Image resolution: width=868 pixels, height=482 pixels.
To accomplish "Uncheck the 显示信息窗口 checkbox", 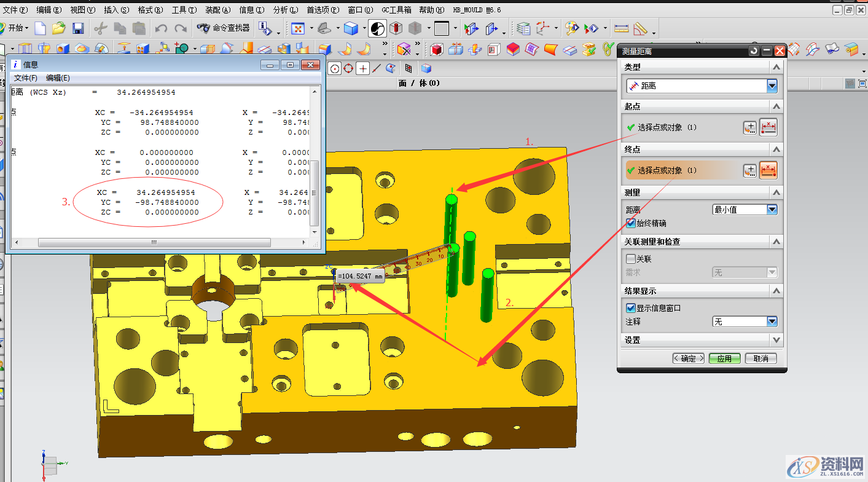I will [x=630, y=308].
